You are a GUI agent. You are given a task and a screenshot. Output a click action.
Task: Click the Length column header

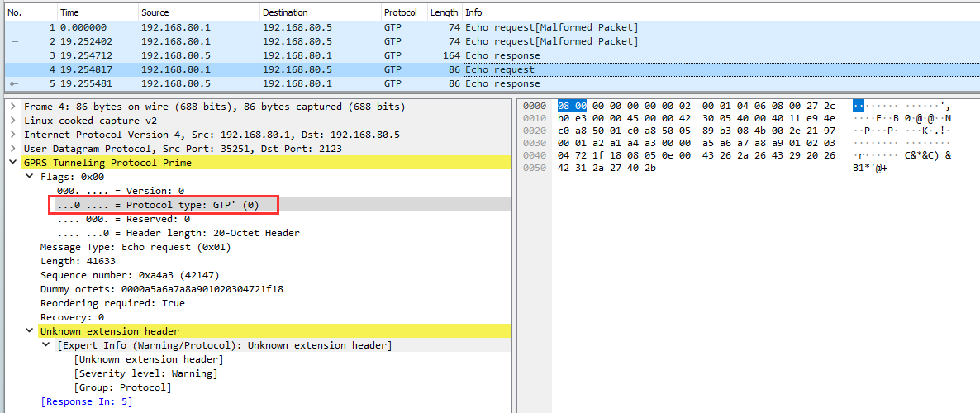coord(444,12)
